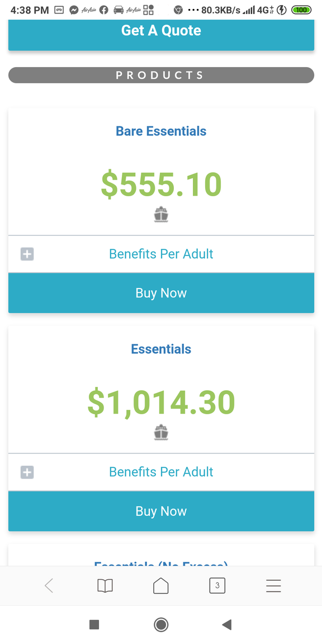Tap the browser back arrow icon
The image size is (322, 644).
tap(49, 586)
